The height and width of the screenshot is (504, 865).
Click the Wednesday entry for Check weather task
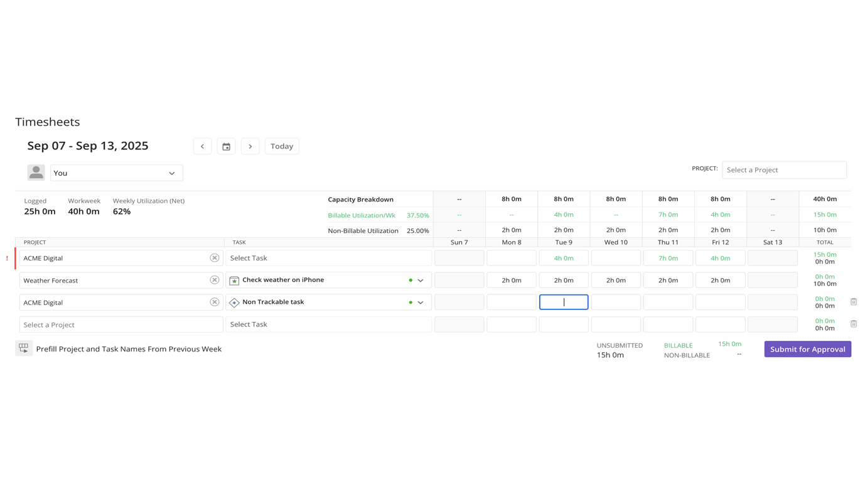tap(616, 281)
